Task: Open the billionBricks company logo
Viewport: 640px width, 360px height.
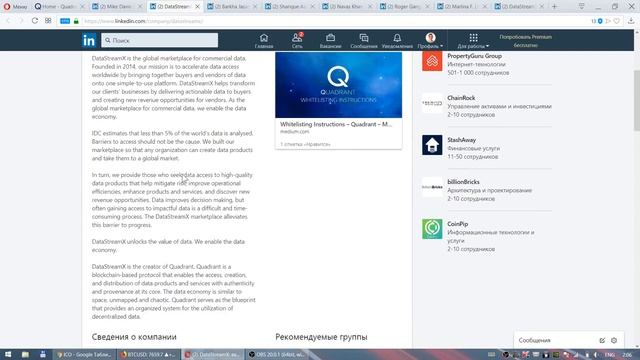Action: (x=432, y=187)
